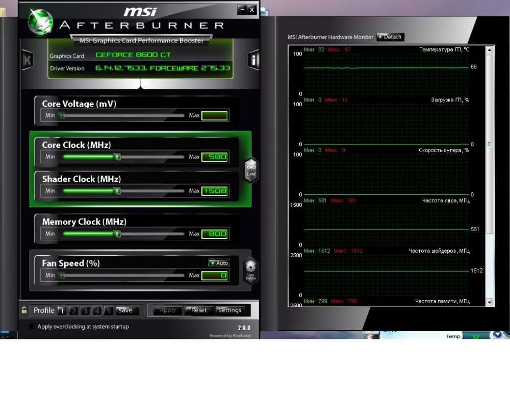Click the Powered by RivaTuner text
This screenshot has width=510, height=420.
pos(231,336)
